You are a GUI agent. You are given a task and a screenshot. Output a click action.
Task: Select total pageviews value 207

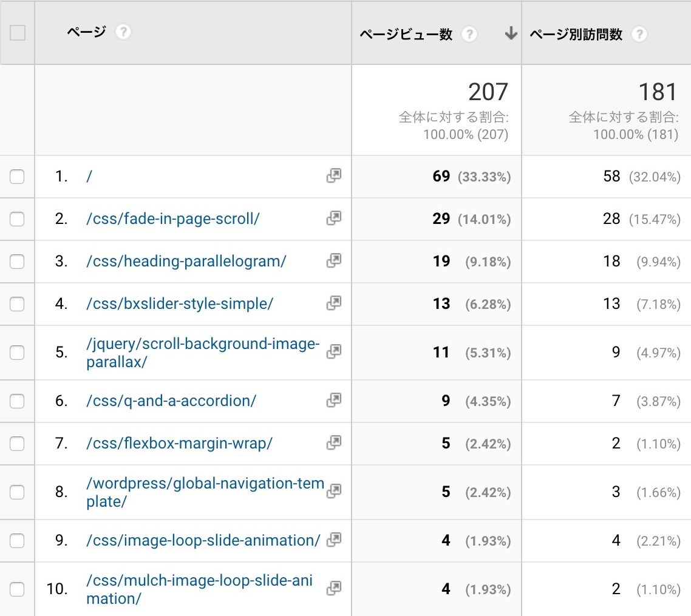[488, 92]
